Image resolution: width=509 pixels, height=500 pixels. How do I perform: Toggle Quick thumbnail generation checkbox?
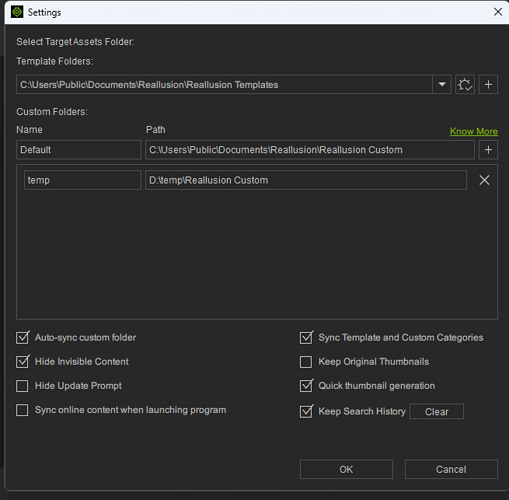[x=306, y=386]
